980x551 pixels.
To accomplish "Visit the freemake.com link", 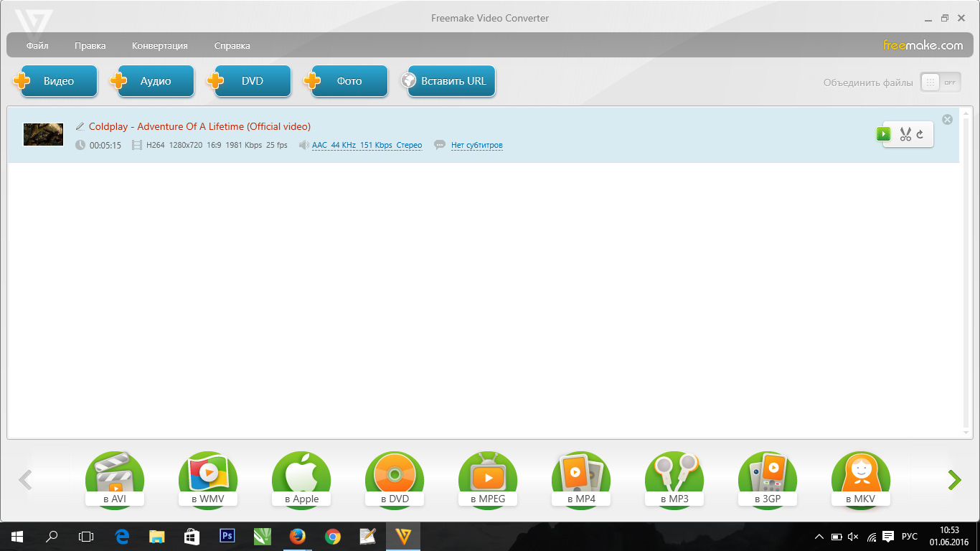I will [x=923, y=45].
